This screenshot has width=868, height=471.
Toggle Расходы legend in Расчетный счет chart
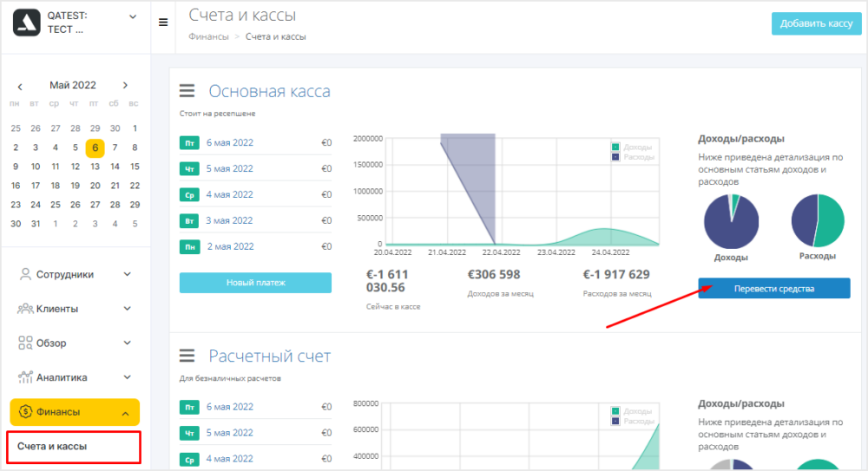(x=632, y=422)
